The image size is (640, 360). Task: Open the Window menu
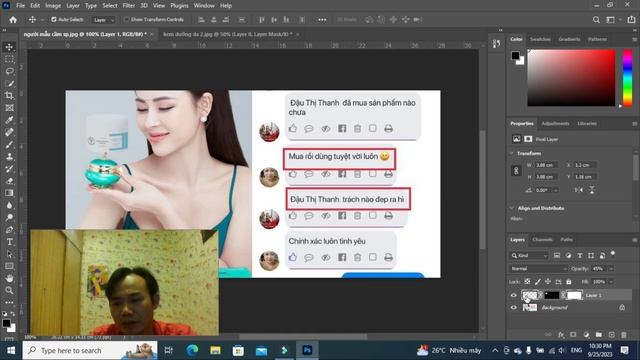click(x=204, y=6)
